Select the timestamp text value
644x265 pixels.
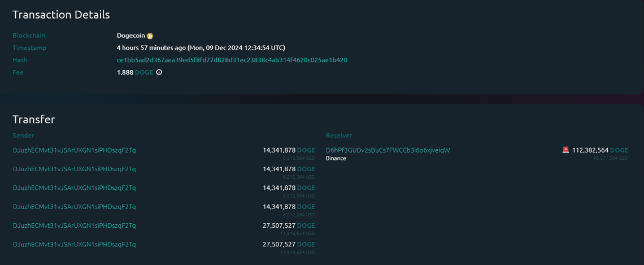tap(201, 47)
